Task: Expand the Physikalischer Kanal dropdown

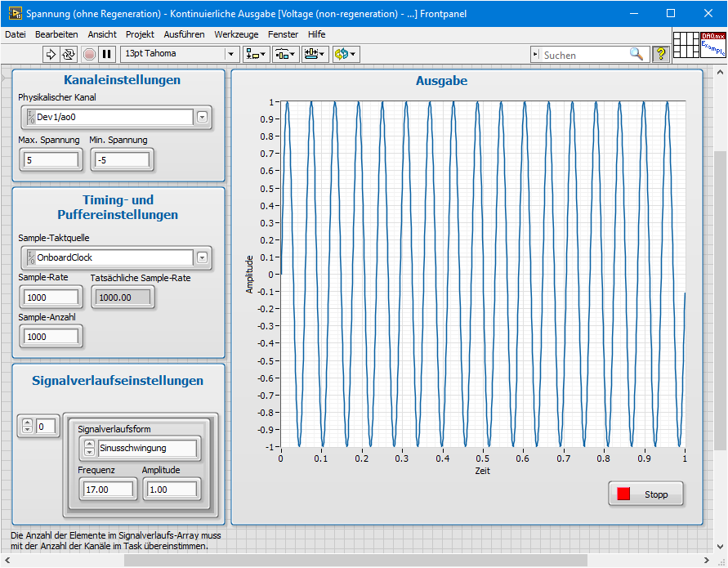Action: 202,117
